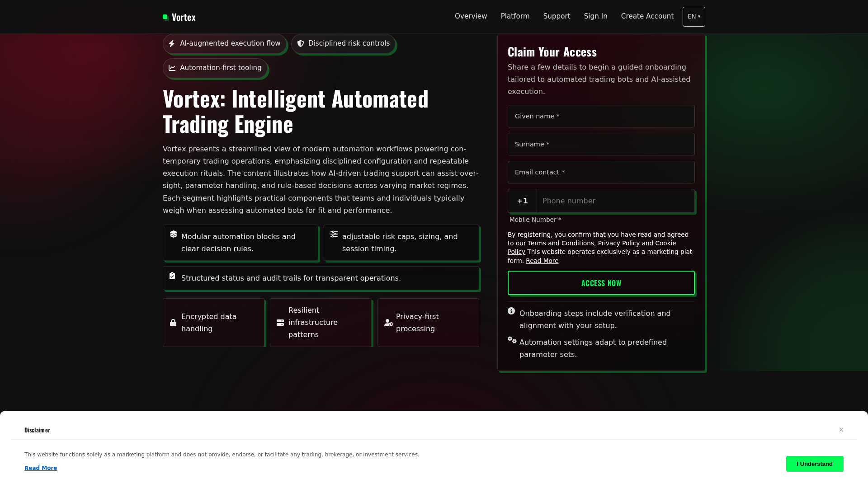Click the Encrypted data handling card text
Viewport: 868px width, 488px height.
tap(209, 323)
